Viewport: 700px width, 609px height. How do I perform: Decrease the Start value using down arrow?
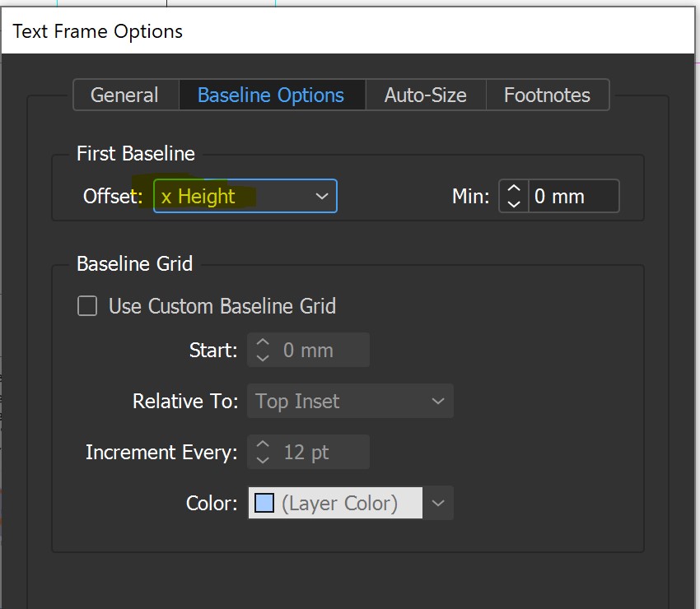click(x=263, y=358)
